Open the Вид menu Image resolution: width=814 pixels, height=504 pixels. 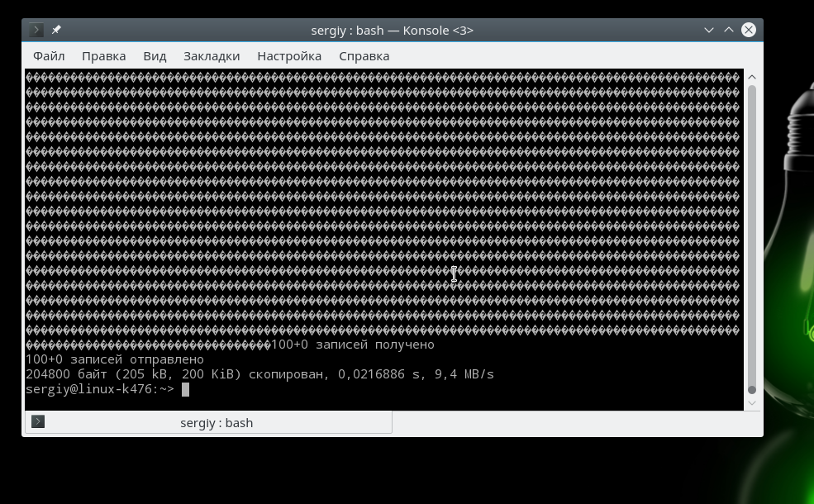point(155,56)
